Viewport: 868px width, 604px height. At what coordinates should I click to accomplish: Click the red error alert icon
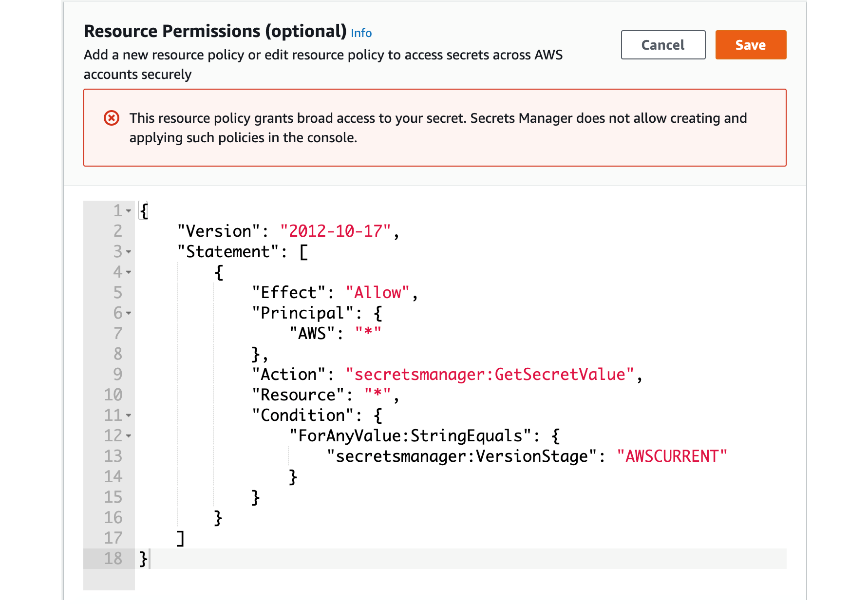[x=112, y=118]
